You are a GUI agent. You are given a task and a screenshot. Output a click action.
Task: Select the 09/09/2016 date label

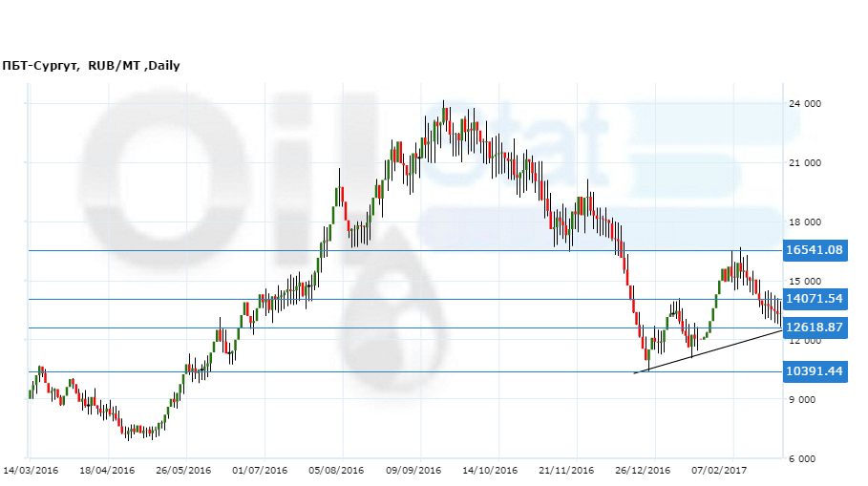(413, 471)
